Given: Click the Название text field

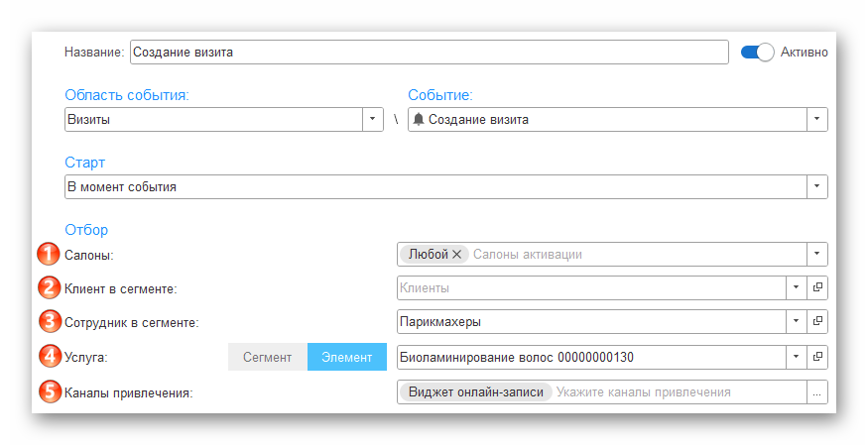Looking at the screenshot, I should (429, 52).
